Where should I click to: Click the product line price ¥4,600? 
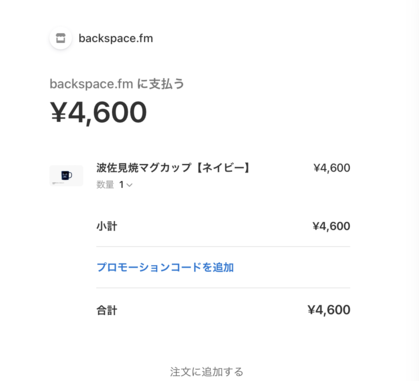pyautogui.click(x=332, y=168)
